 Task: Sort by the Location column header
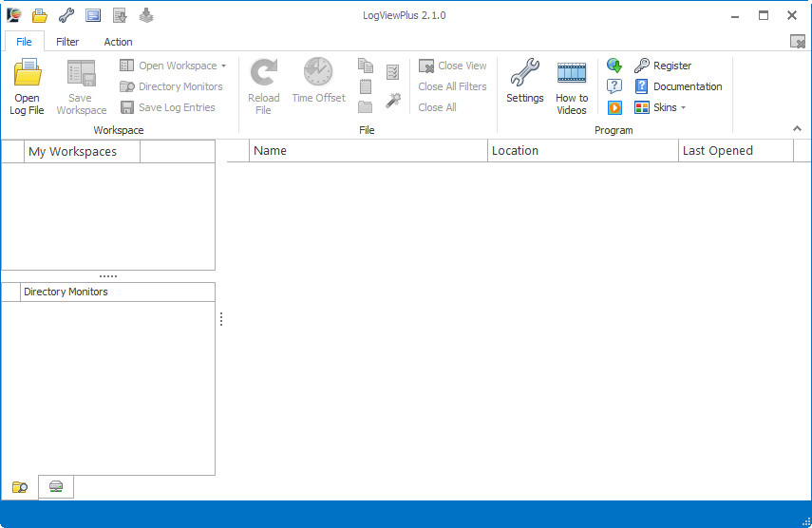(583, 151)
